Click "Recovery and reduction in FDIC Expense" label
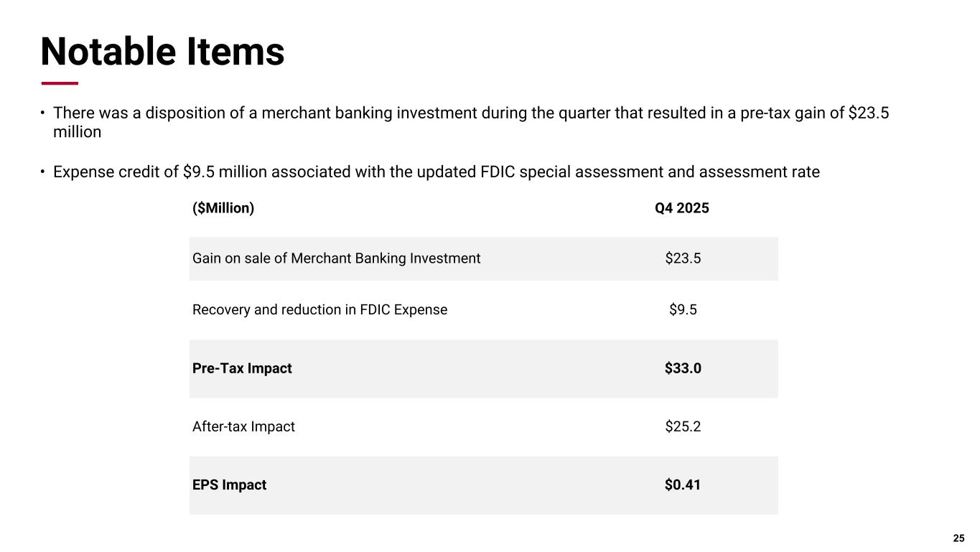The width and height of the screenshot is (980, 552). 319,310
